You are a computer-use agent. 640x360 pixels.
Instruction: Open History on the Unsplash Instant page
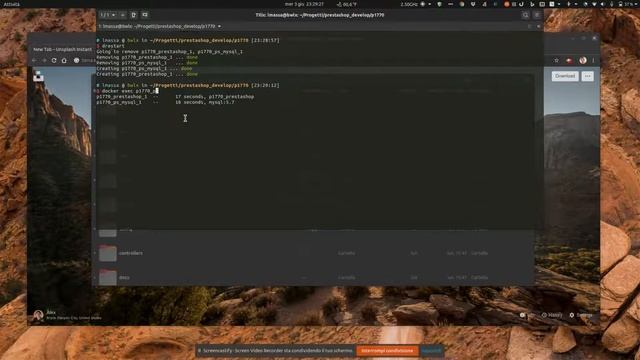point(552,315)
